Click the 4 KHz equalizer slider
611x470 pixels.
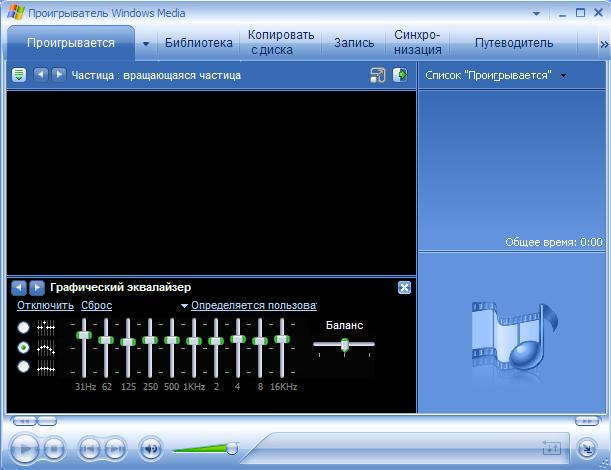[x=238, y=339]
